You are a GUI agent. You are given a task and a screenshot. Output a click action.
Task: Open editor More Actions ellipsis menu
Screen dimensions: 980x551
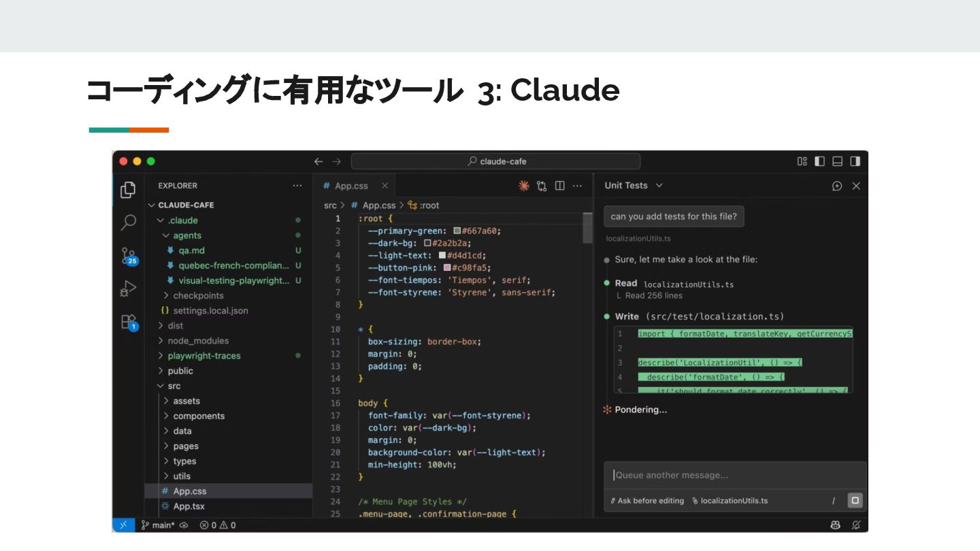click(577, 186)
